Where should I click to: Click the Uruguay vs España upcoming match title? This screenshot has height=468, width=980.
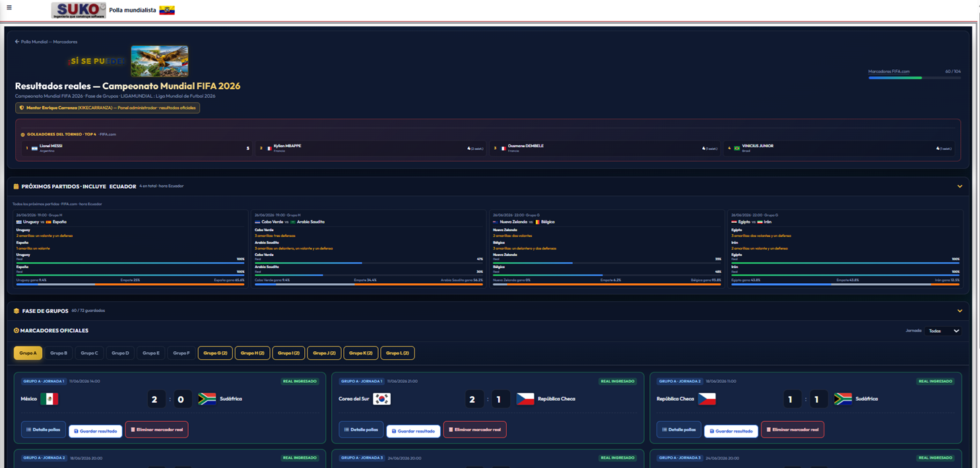point(41,222)
